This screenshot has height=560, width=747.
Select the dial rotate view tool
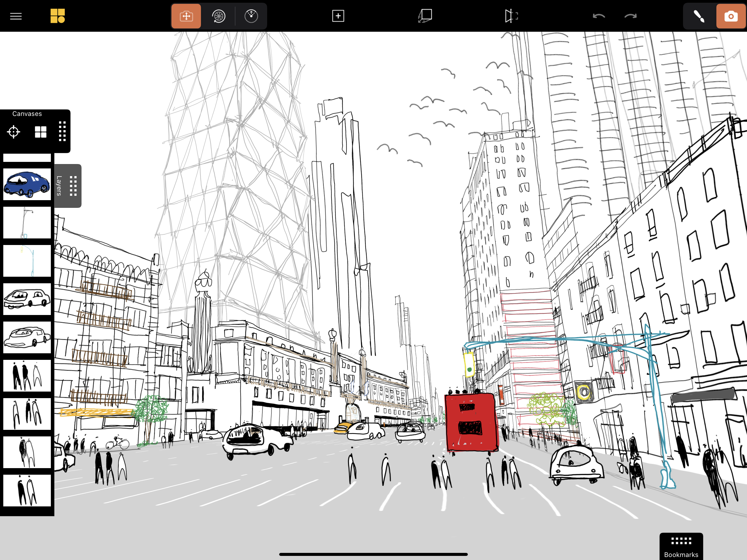click(251, 16)
